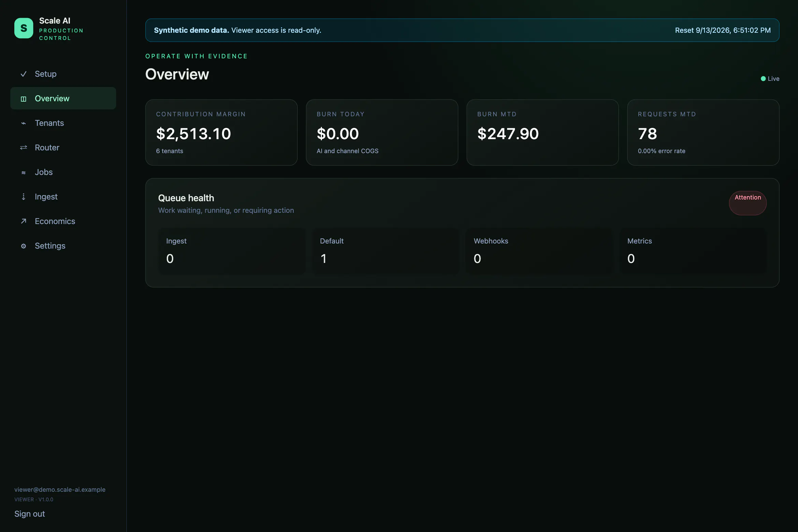Click the Tenants icon in sidebar
Screen dimensions: 798x532
coord(24,123)
